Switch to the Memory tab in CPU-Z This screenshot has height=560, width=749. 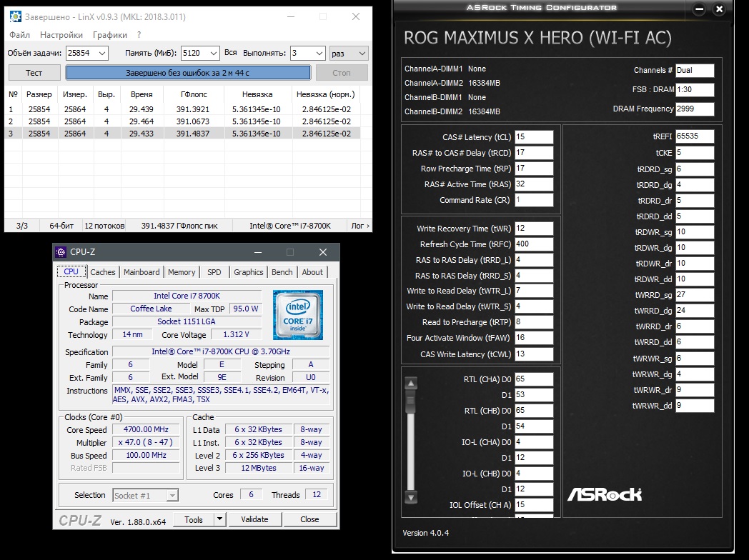(182, 272)
